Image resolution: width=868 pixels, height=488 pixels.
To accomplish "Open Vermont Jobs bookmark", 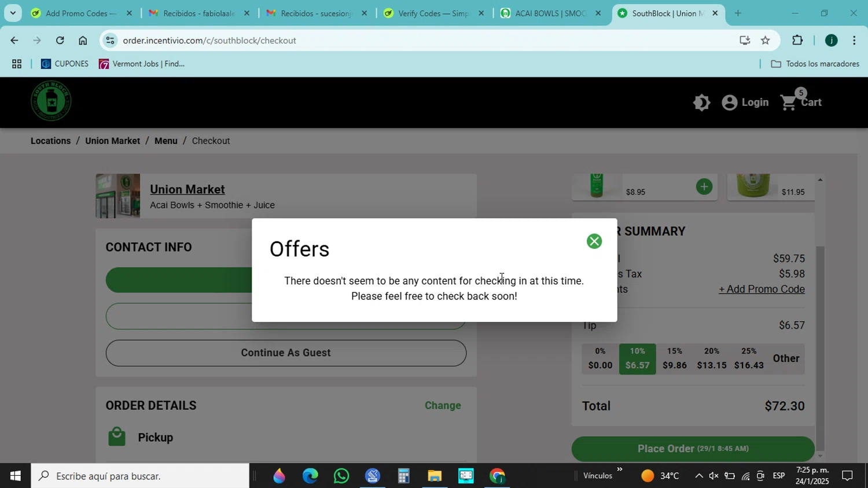I will click(x=142, y=64).
